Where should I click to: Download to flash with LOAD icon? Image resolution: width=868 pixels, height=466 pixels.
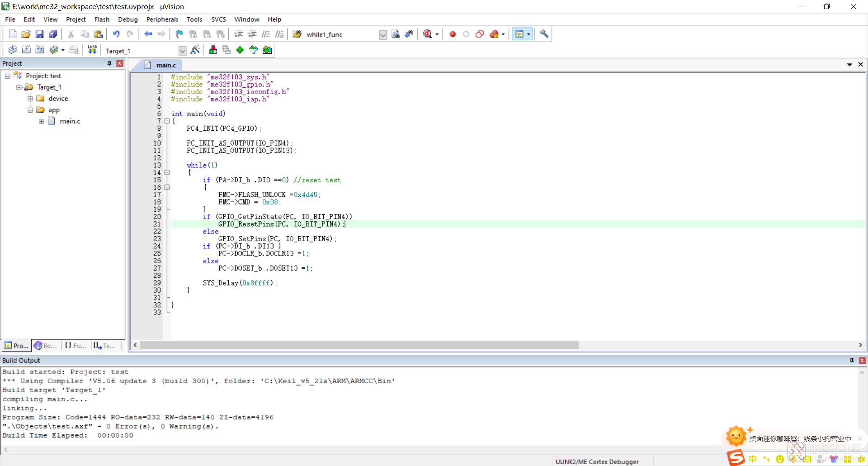tap(92, 50)
